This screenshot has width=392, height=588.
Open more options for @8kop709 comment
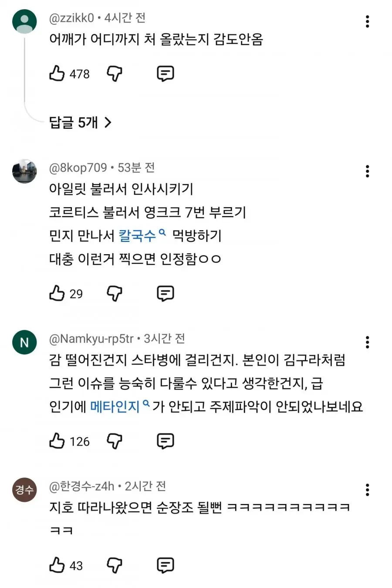[368, 171]
